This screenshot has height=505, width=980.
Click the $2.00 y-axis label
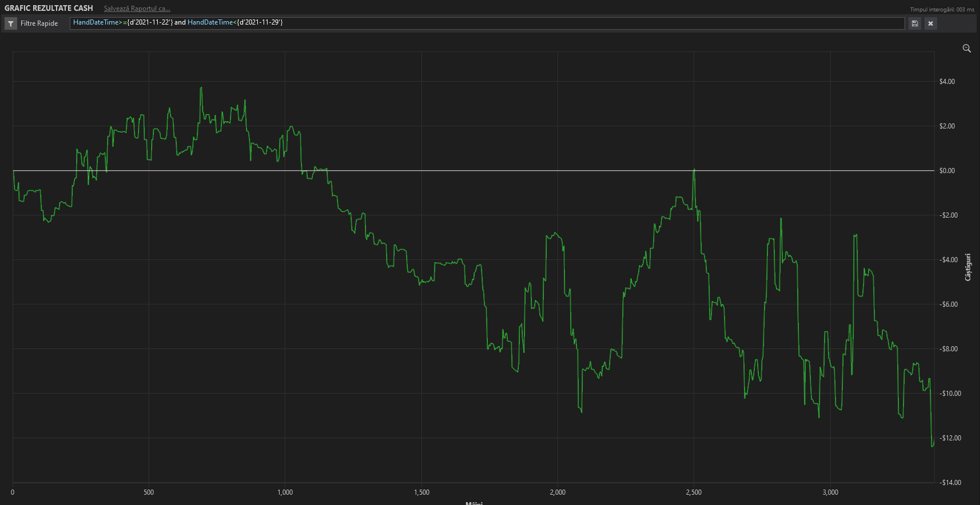pyautogui.click(x=947, y=126)
